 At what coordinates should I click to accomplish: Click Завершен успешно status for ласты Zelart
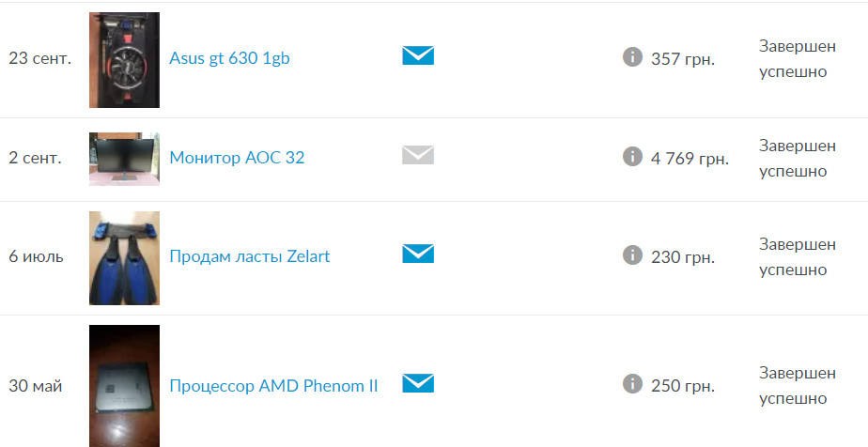(x=798, y=256)
